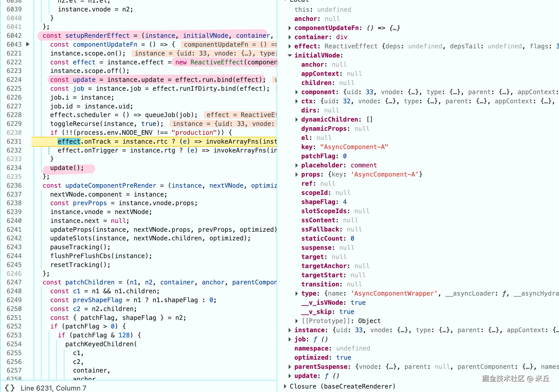Click the Line 6231, Column 7 status text
Viewport: 559px width, 392px height.
[53, 388]
